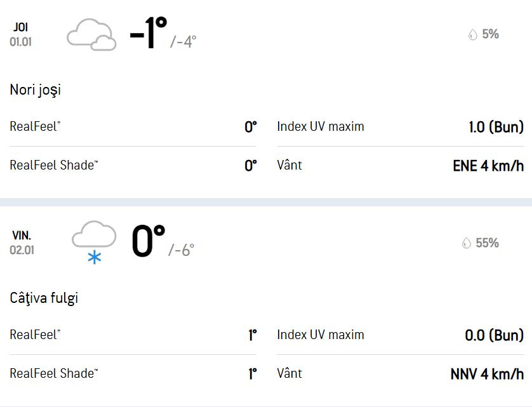Click the 1.0 (Bun) UV index value

[496, 127]
